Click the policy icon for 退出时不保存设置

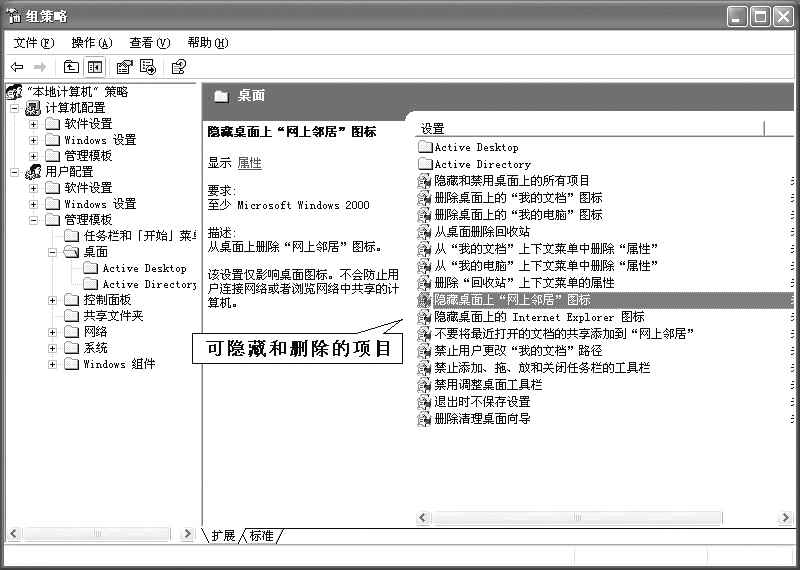pyautogui.click(x=424, y=402)
